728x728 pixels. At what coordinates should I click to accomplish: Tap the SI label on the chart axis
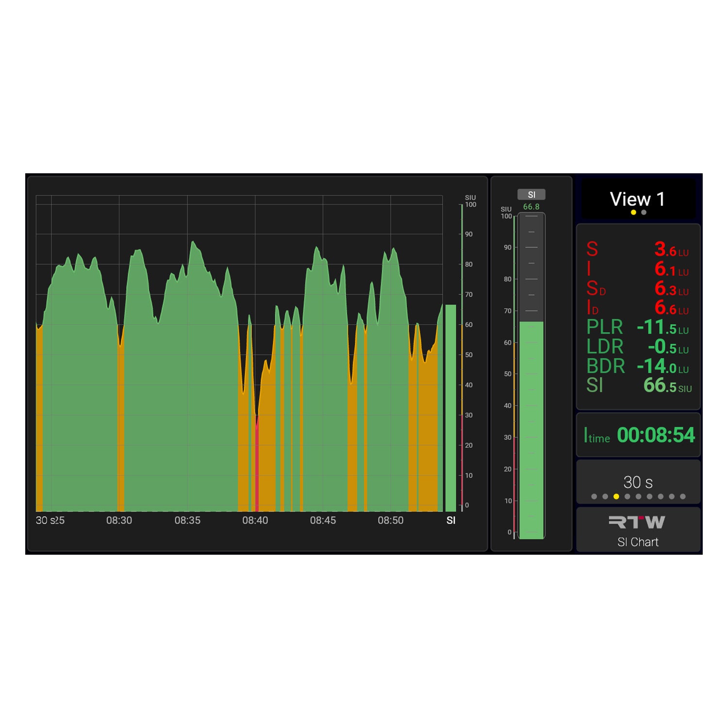tap(450, 520)
